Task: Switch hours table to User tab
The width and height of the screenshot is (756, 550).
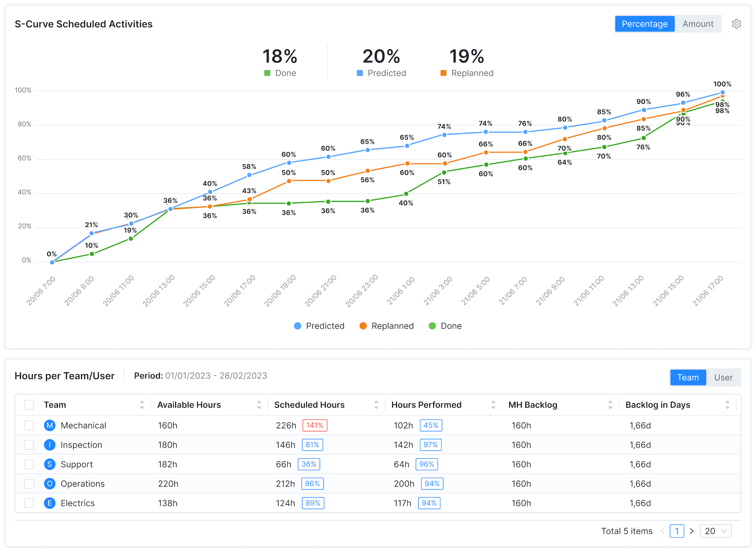Action: (723, 377)
